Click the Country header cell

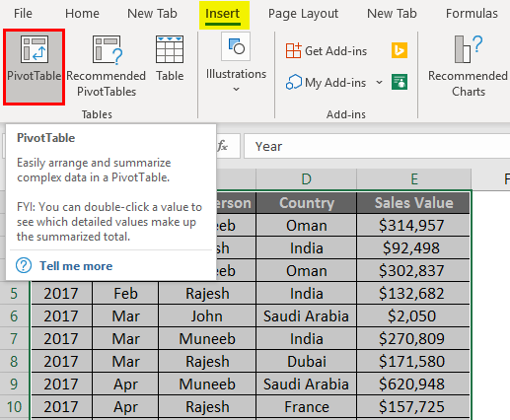pyautogui.click(x=307, y=203)
